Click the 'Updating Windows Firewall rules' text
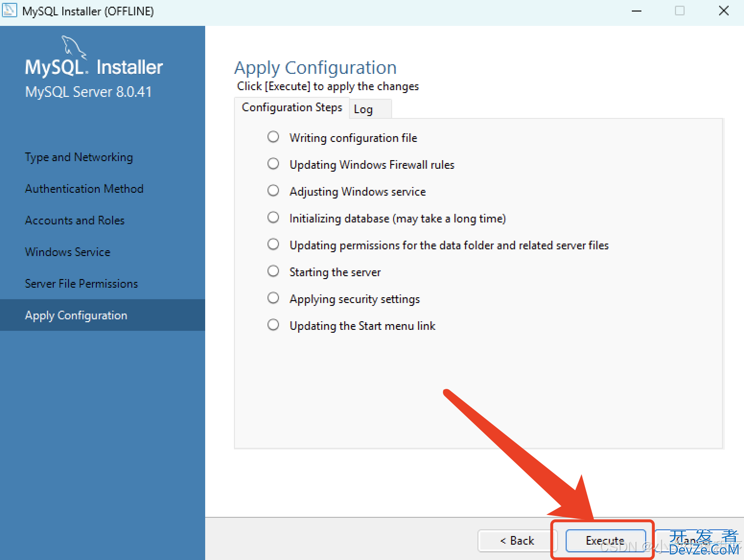Screen dimensions: 744x560 tap(372, 165)
